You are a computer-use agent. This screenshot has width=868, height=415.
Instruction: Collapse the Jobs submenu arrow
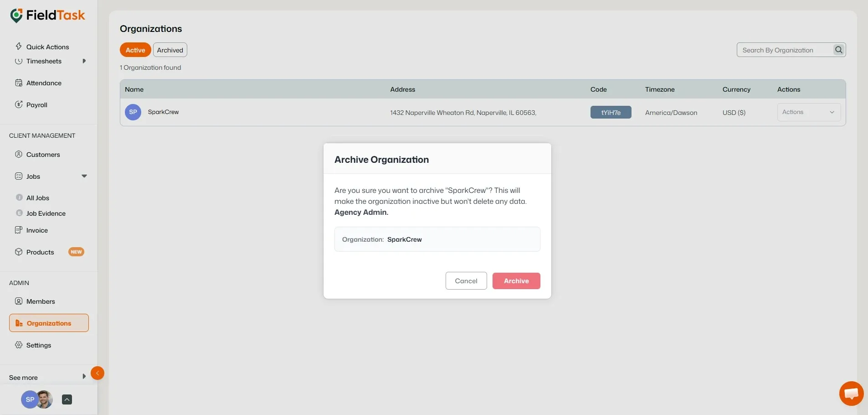point(84,176)
